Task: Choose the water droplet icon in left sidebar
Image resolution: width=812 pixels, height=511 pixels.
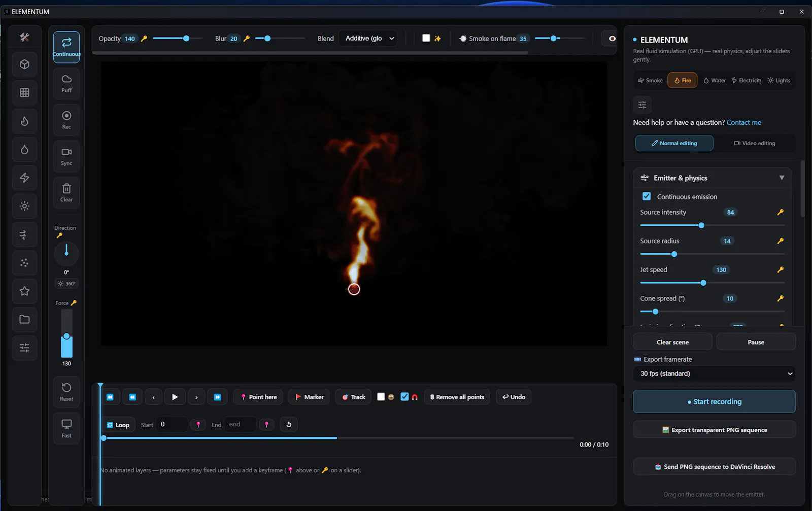Action: tap(24, 150)
